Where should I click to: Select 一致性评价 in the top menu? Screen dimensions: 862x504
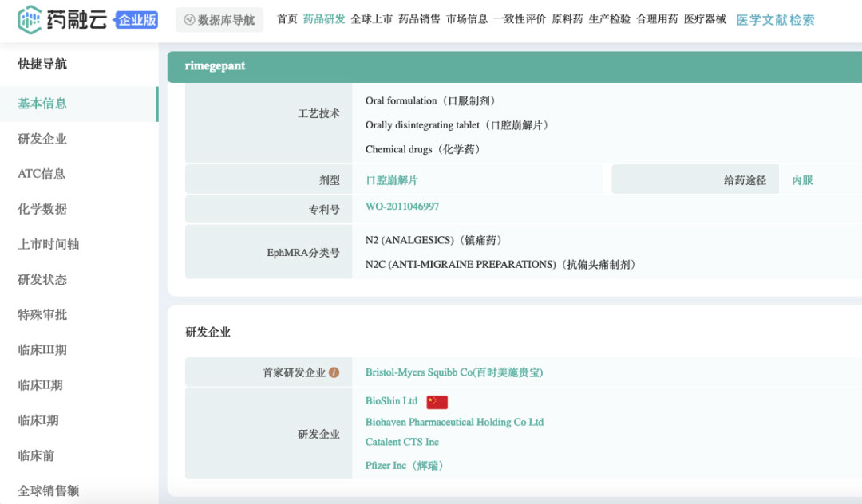tap(520, 19)
